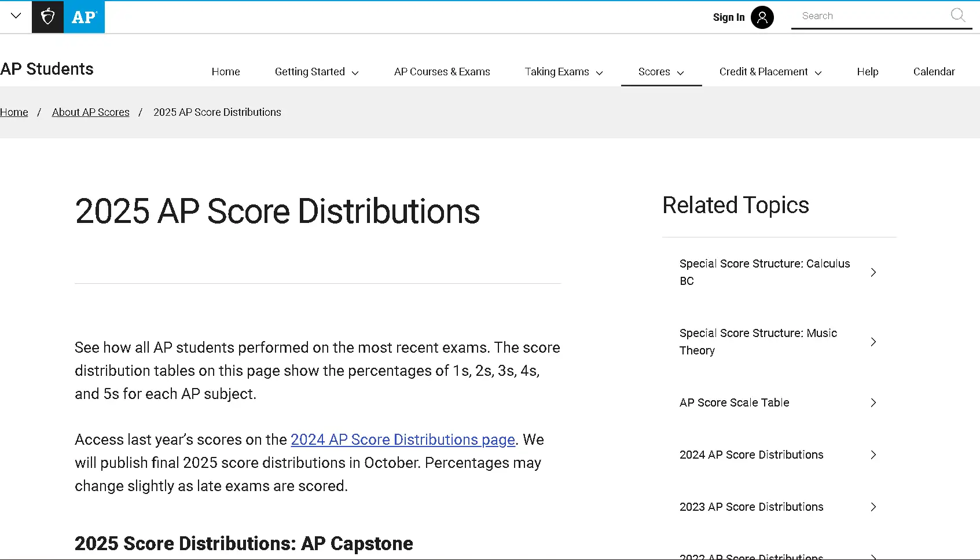Click the About AP Scores breadcrumb

(x=90, y=112)
